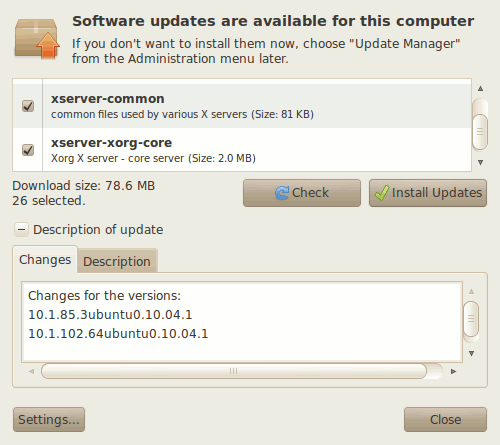Click the green checkmark icon on Install Updates
This screenshot has width=500, height=445.
click(382, 193)
